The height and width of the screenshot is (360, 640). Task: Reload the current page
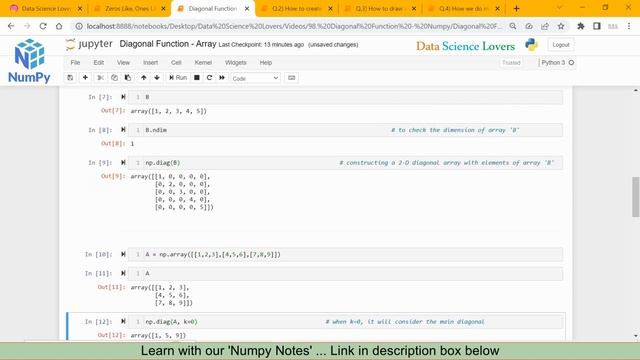(43, 26)
